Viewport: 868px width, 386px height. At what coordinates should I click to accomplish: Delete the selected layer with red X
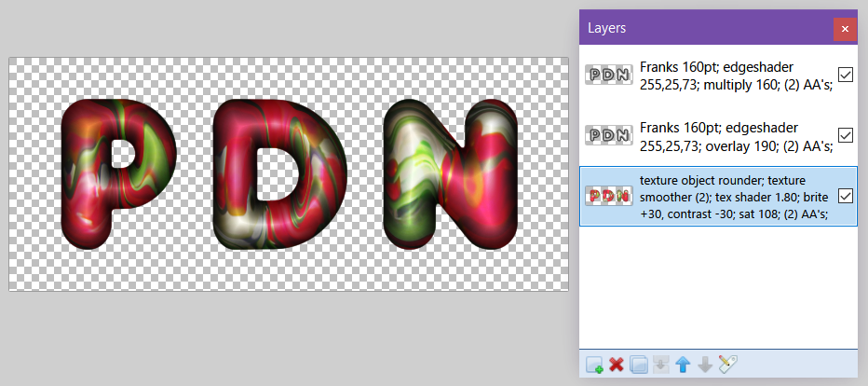(617, 365)
